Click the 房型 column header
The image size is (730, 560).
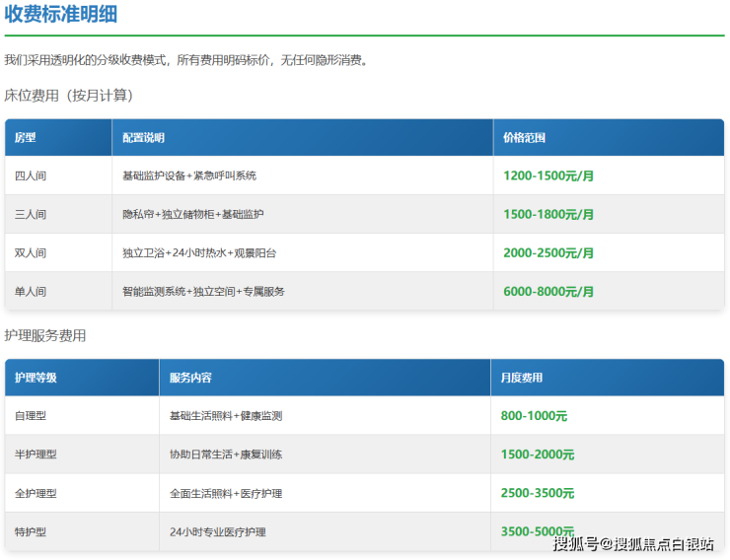point(25,138)
